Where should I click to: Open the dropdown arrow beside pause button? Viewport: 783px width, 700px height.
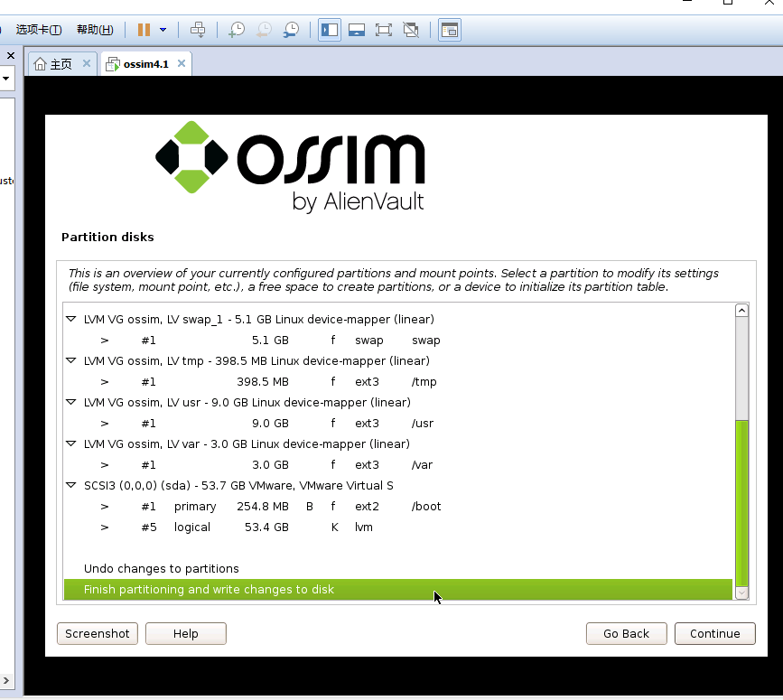click(x=163, y=30)
